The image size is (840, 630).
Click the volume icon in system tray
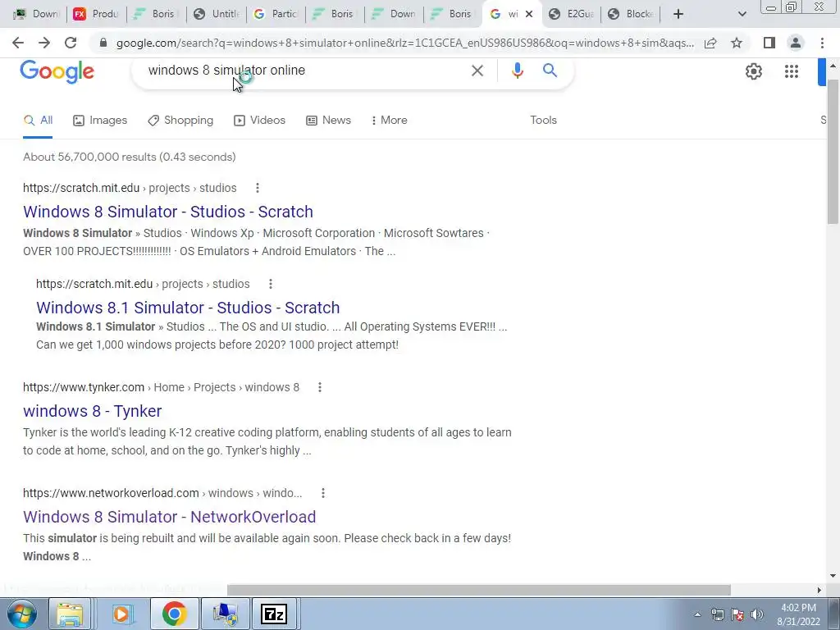click(x=757, y=614)
